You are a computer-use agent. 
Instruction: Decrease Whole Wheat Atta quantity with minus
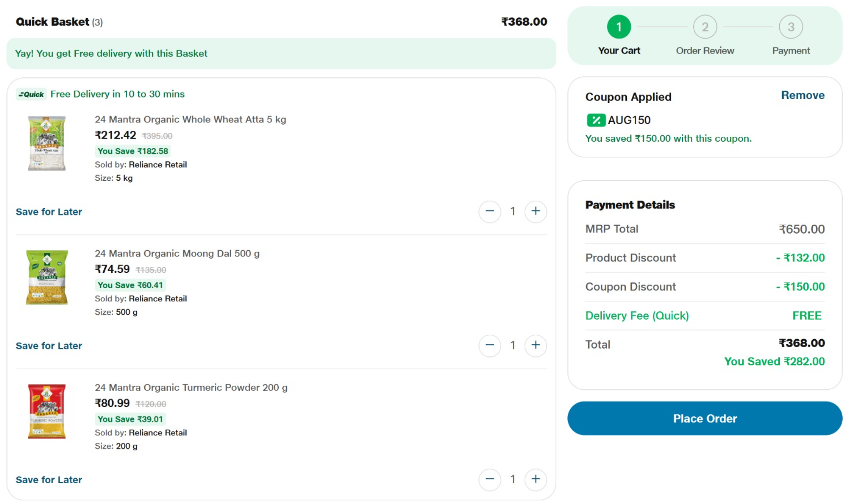pyautogui.click(x=490, y=211)
